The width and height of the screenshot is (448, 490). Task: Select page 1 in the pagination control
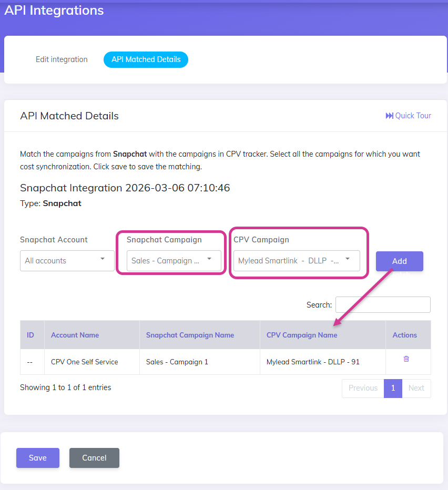[393, 388]
